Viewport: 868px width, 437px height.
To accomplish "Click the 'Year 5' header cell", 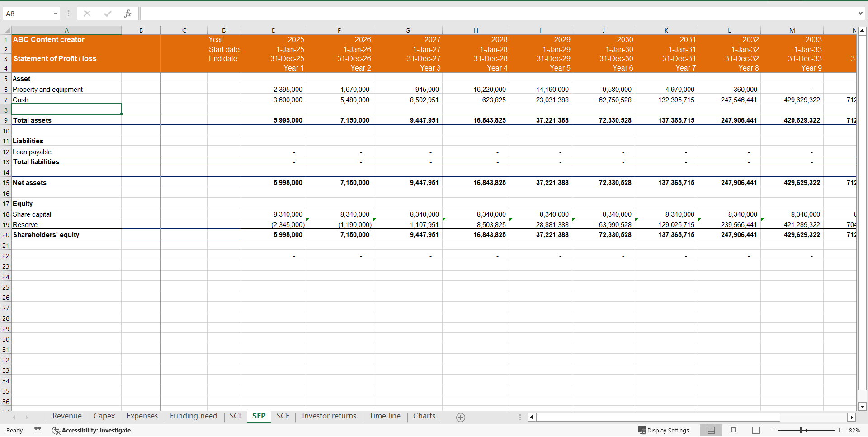I will point(541,68).
